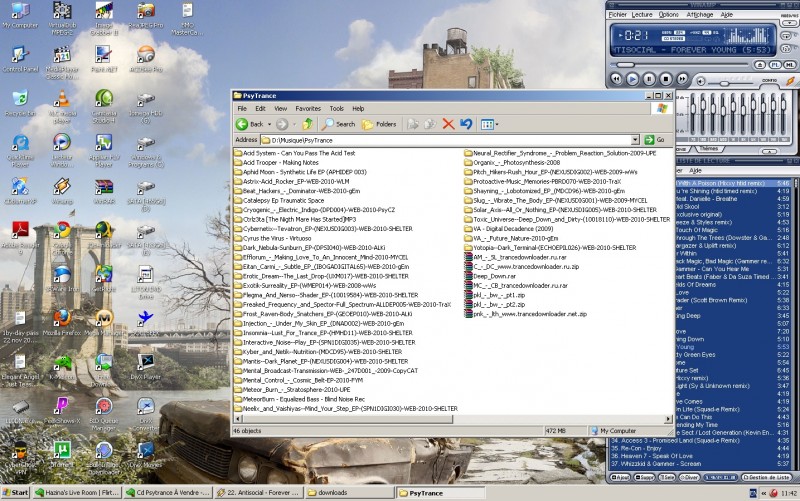
Task: Open the Help menu in Explorer
Action: [358, 109]
